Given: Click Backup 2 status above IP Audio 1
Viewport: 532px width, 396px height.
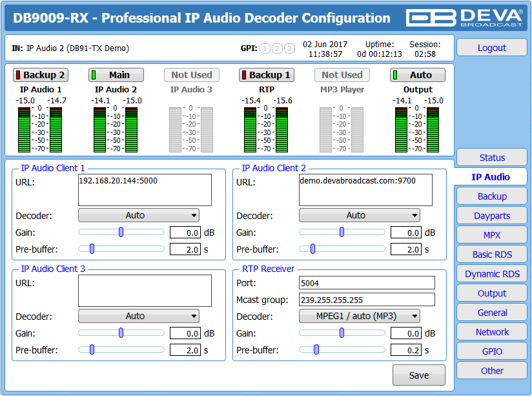Looking at the screenshot, I should tap(41, 75).
